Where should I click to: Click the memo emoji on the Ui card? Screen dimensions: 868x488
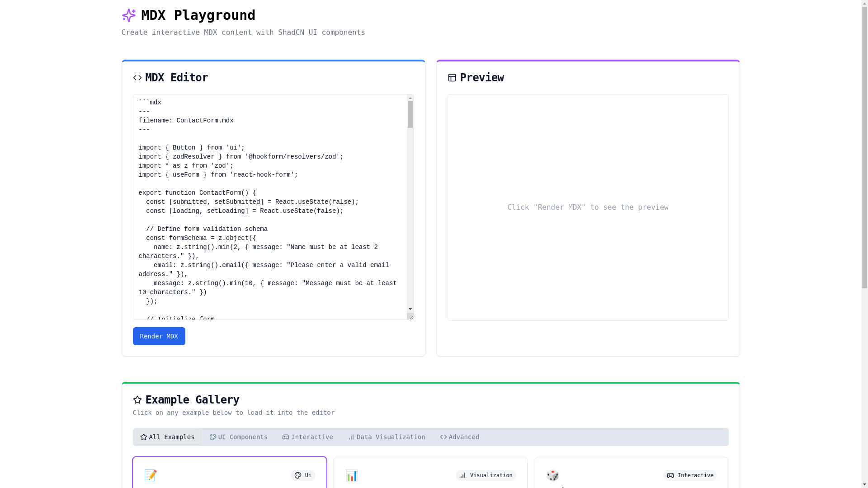151,475
